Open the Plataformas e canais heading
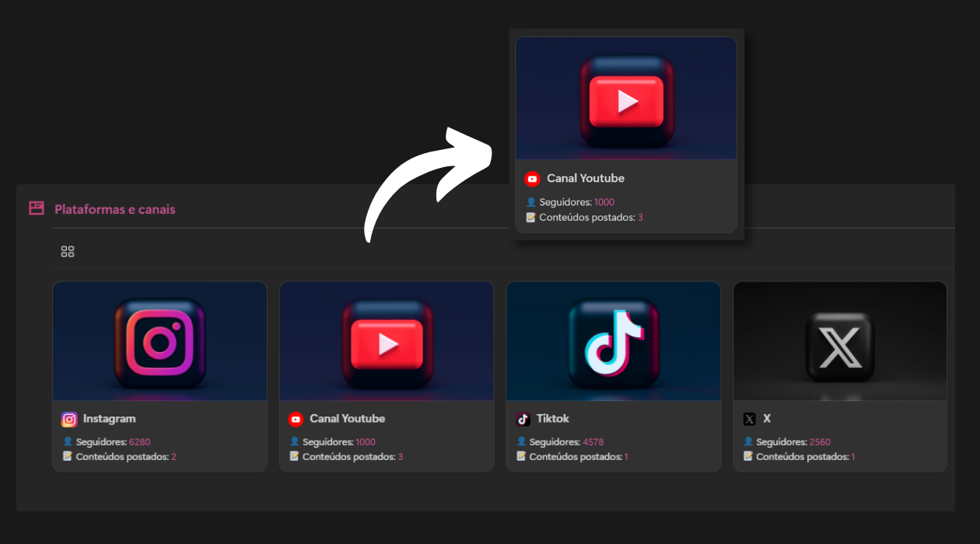 [115, 209]
